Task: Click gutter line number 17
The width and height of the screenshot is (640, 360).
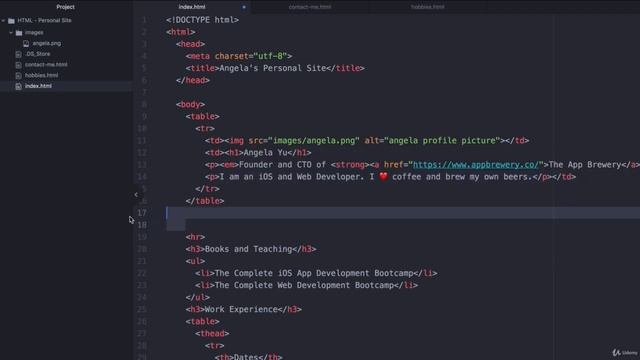Action: pyautogui.click(x=142, y=213)
